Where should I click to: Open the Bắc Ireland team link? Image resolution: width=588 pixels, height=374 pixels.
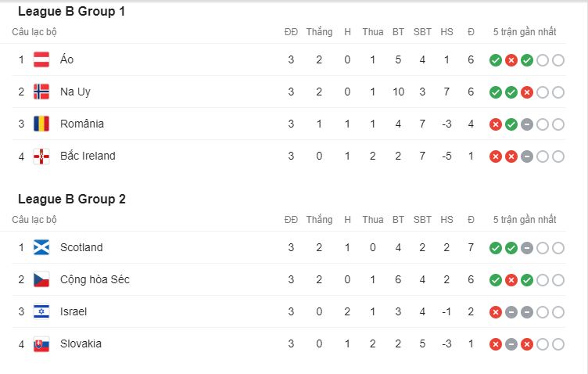pyautogui.click(x=88, y=156)
